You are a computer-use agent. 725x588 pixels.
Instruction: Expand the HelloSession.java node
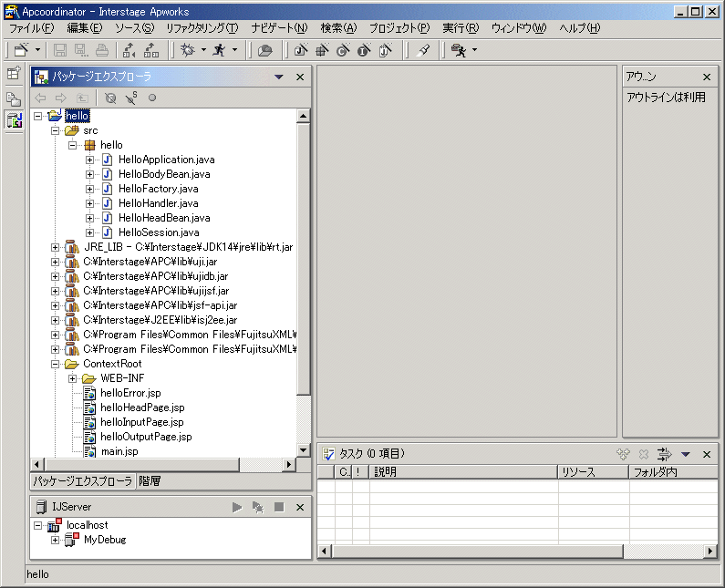[x=89, y=232]
